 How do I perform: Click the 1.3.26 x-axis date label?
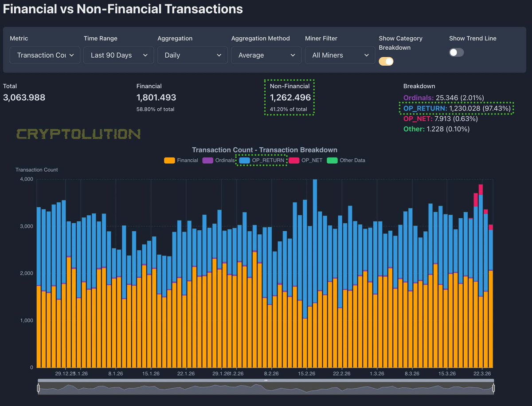(376, 374)
